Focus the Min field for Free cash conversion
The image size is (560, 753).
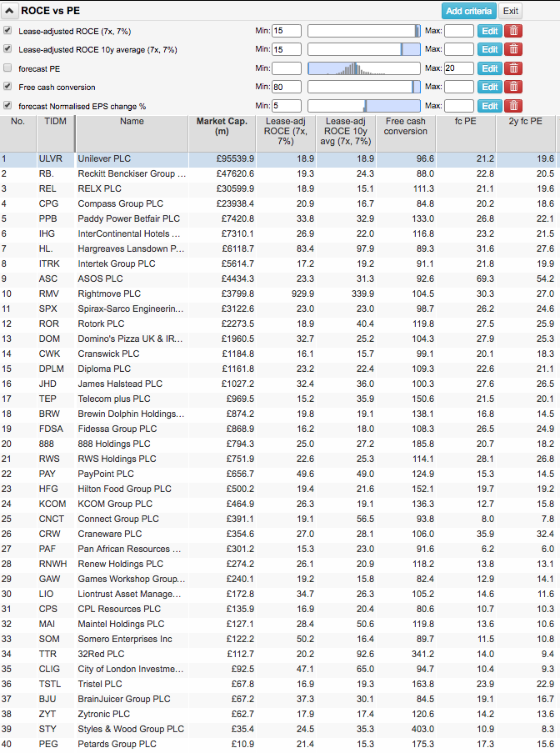287,87
